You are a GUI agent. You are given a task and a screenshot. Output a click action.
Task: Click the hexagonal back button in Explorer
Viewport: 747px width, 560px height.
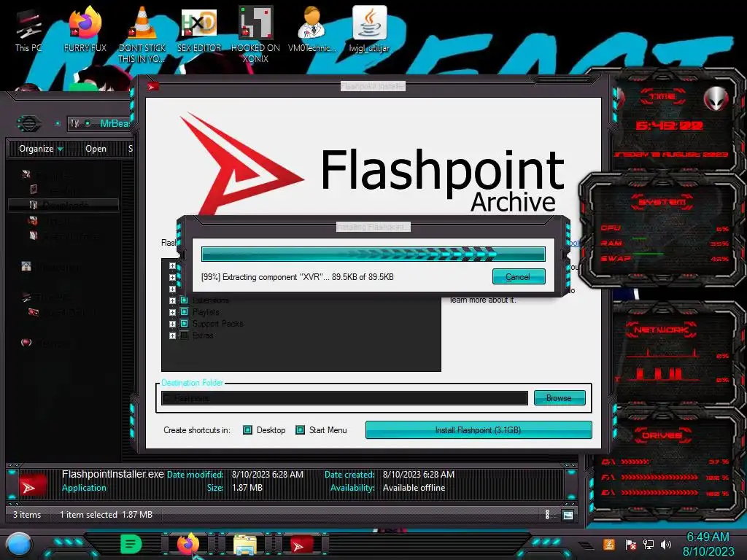pyautogui.click(x=29, y=124)
